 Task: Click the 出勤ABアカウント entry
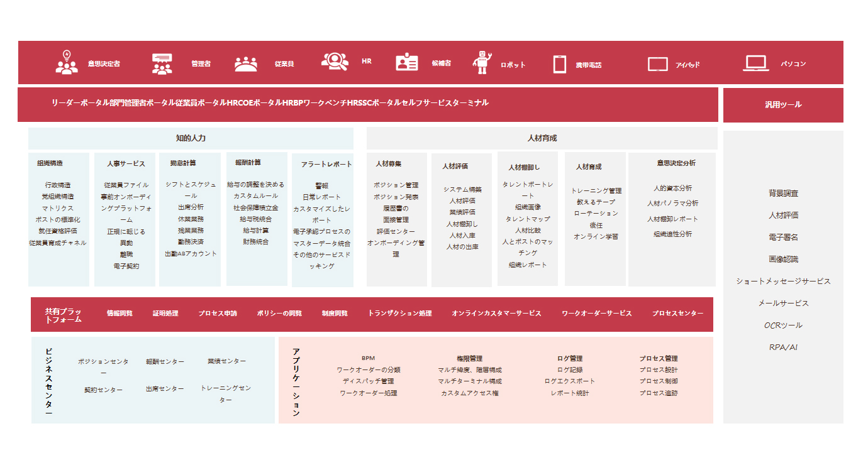(191, 254)
